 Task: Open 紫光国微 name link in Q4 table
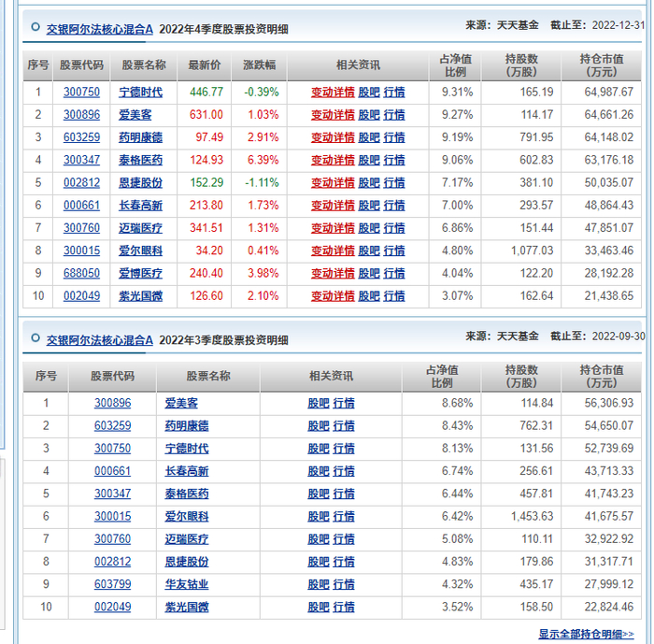click(x=140, y=296)
